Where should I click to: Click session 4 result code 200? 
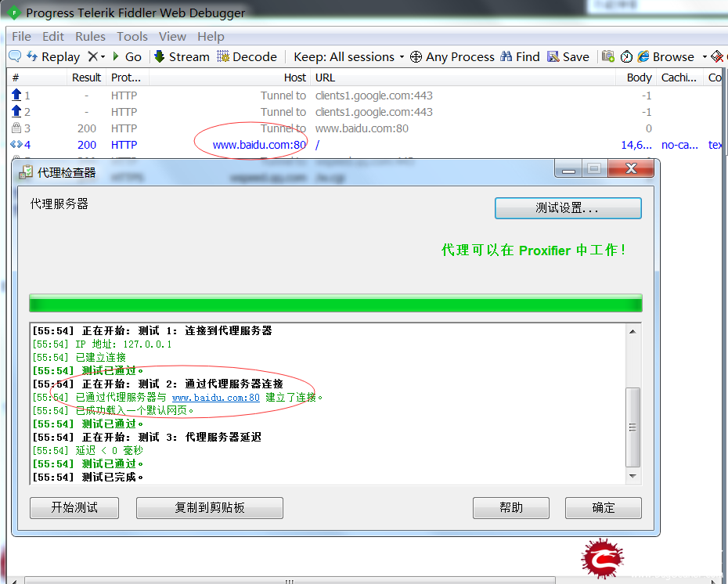tap(87, 145)
